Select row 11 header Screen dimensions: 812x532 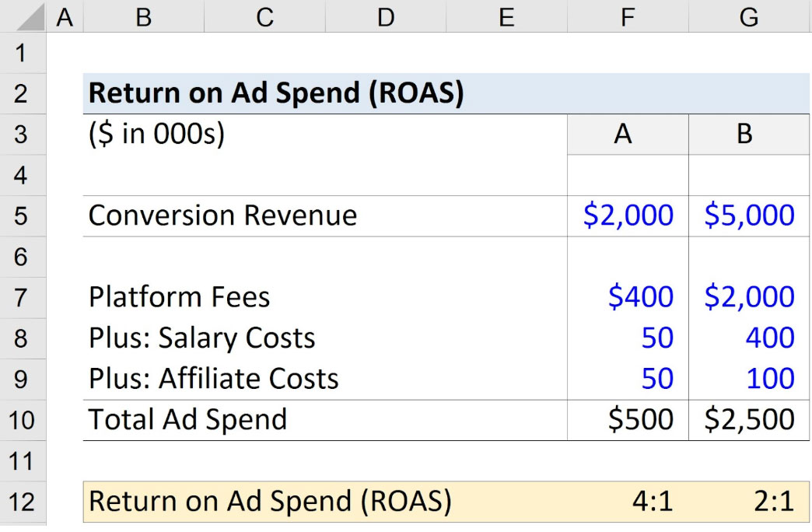tap(23, 461)
